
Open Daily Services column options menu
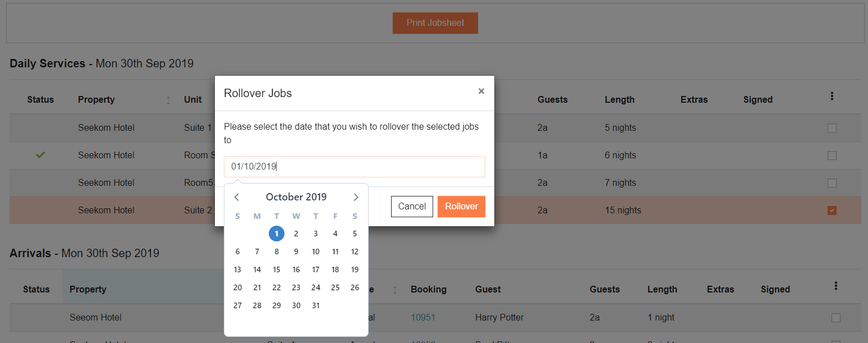(832, 97)
